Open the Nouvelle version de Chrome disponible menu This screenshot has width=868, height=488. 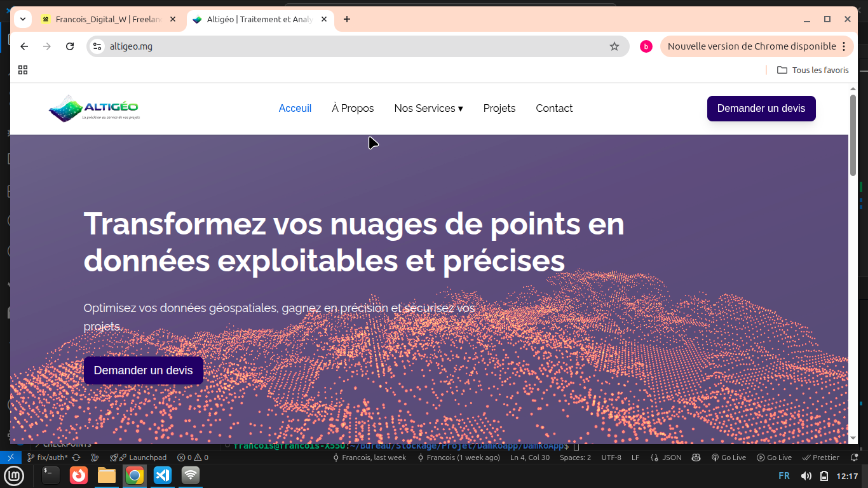coord(757,46)
